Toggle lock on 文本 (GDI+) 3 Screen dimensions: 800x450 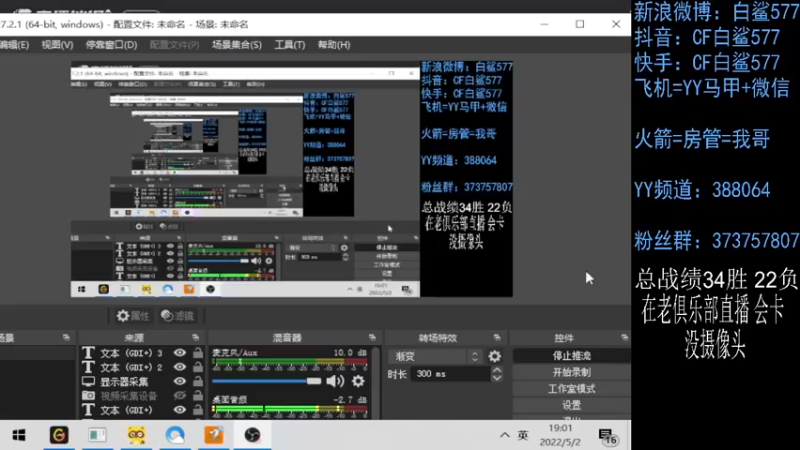pos(197,353)
